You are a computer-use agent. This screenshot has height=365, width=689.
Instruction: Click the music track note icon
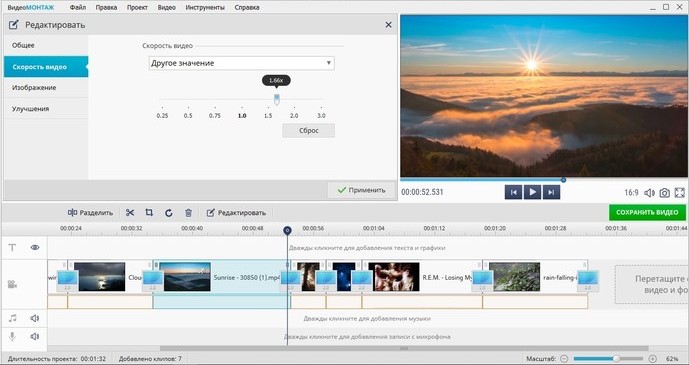12,318
